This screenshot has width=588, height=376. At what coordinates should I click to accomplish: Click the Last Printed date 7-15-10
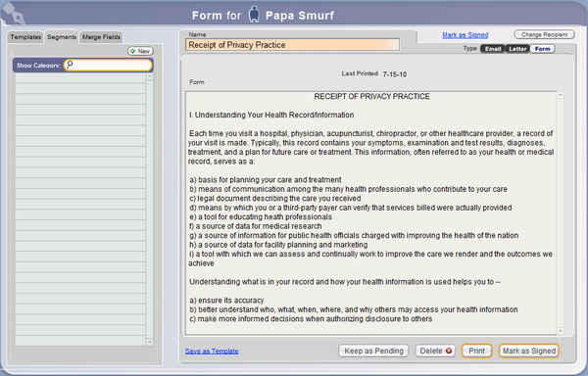(395, 74)
